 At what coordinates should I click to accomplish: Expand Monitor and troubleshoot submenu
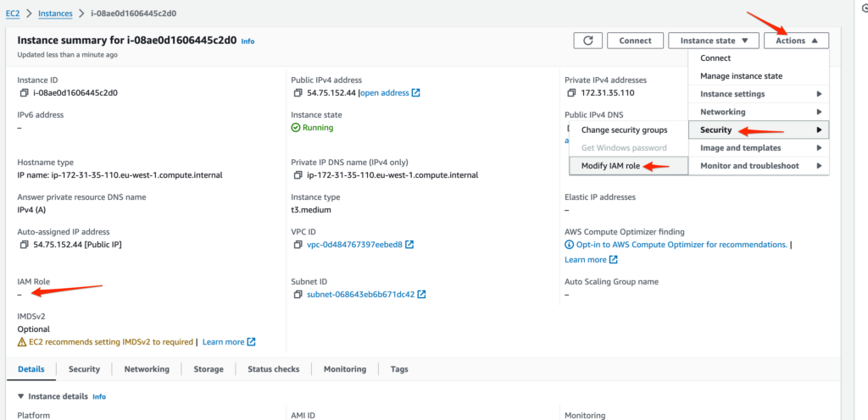coord(759,166)
